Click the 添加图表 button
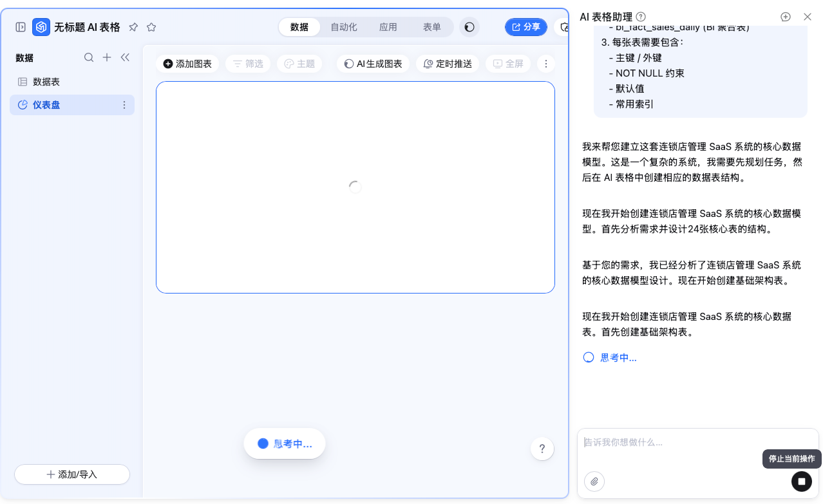 (x=187, y=64)
